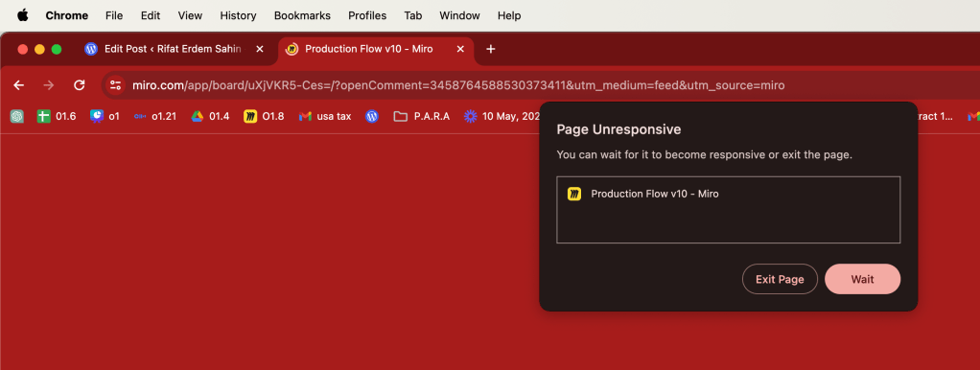Screen dimensions: 980x370
Task: Click the Wait button
Action: 862,279
